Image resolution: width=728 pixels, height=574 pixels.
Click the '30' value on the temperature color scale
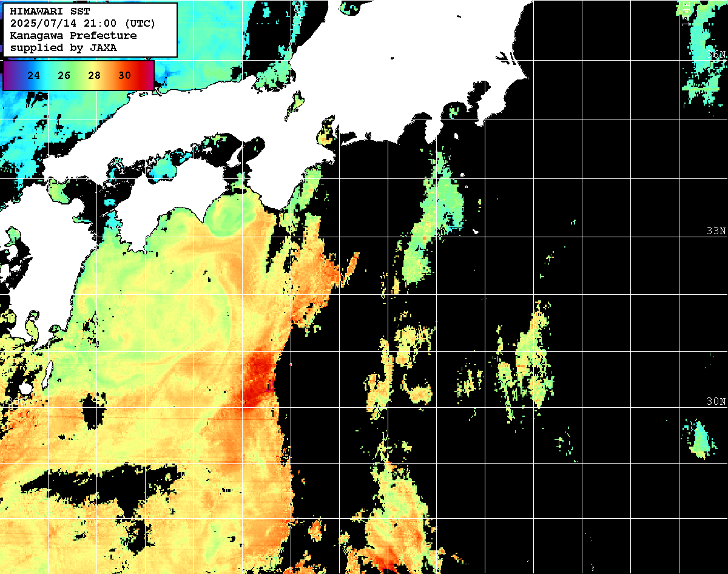(x=124, y=76)
